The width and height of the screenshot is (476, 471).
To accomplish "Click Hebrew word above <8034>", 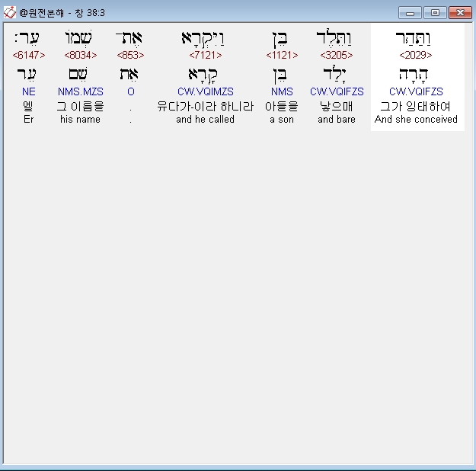I will point(78,37).
